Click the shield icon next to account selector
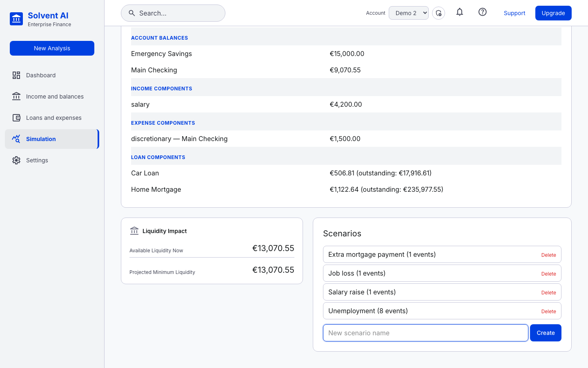588x368 pixels. coord(439,13)
